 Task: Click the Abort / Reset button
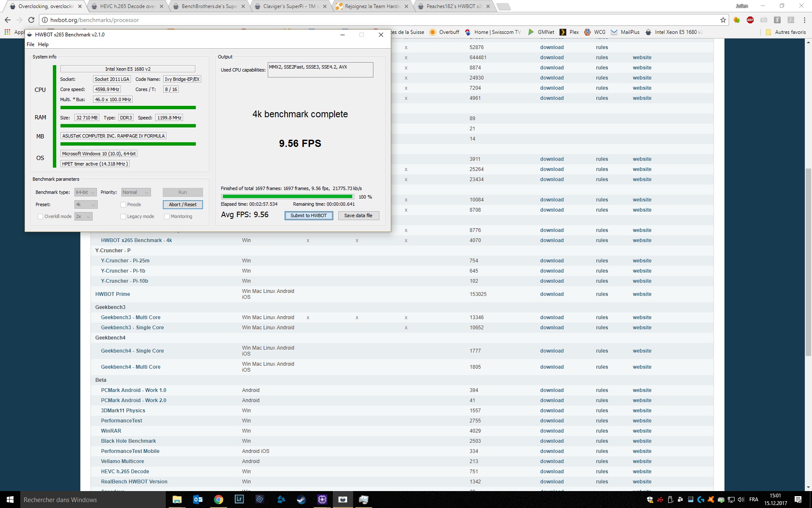(183, 204)
